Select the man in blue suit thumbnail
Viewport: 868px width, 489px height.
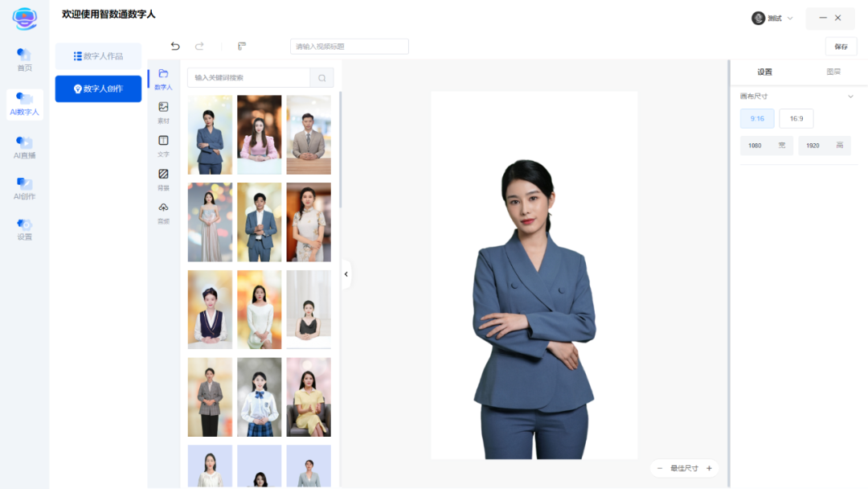tap(259, 222)
